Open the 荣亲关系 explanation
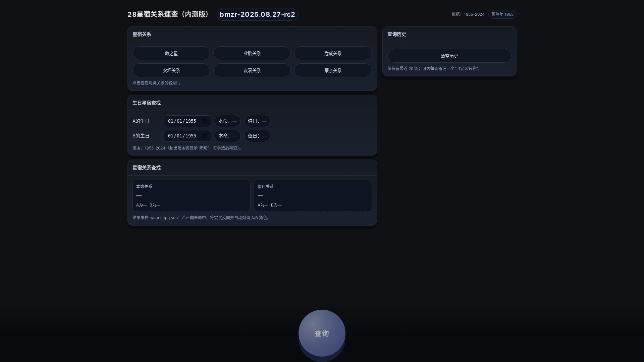Screen dimensions: 644x362 point(333,70)
